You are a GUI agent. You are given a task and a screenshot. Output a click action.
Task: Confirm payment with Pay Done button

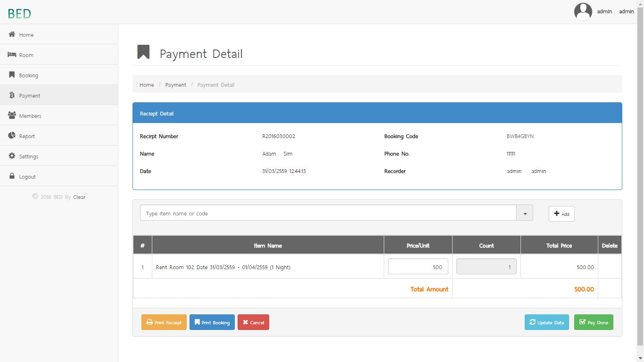point(594,322)
